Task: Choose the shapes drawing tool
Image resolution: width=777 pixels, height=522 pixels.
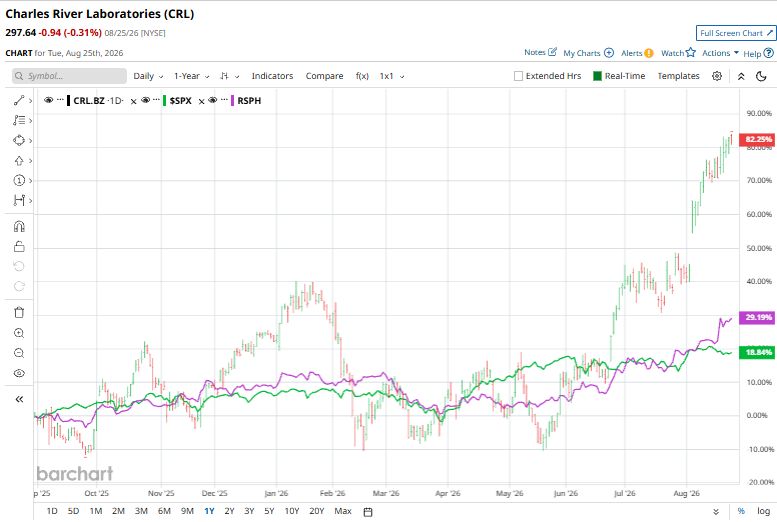Action: (19, 140)
